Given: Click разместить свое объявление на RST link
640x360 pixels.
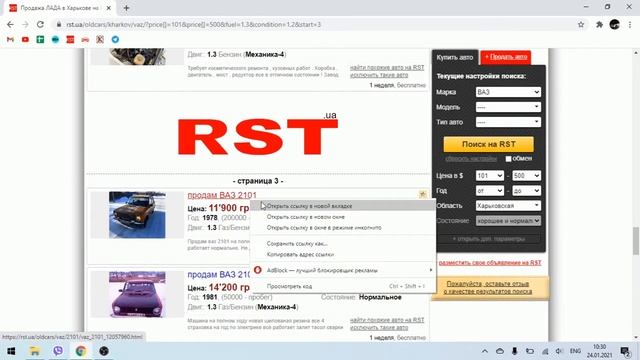Looking at the screenshot, I should pyautogui.click(x=490, y=263).
